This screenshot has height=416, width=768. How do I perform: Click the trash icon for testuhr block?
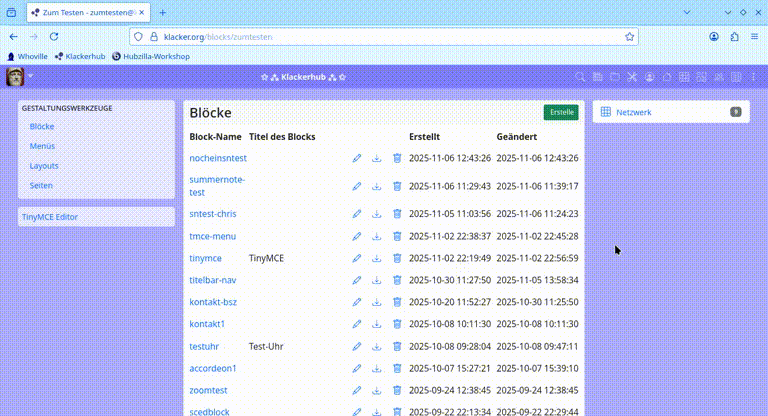click(397, 347)
